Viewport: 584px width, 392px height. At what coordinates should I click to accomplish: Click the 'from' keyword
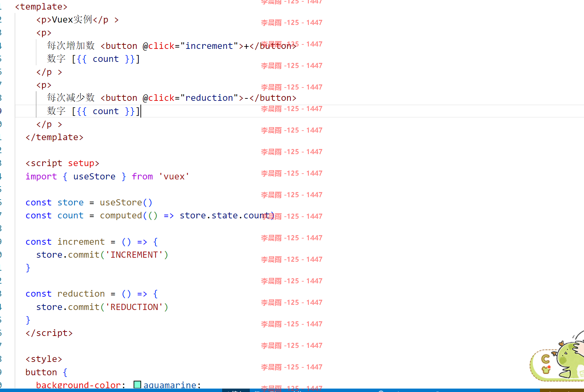[142, 176]
